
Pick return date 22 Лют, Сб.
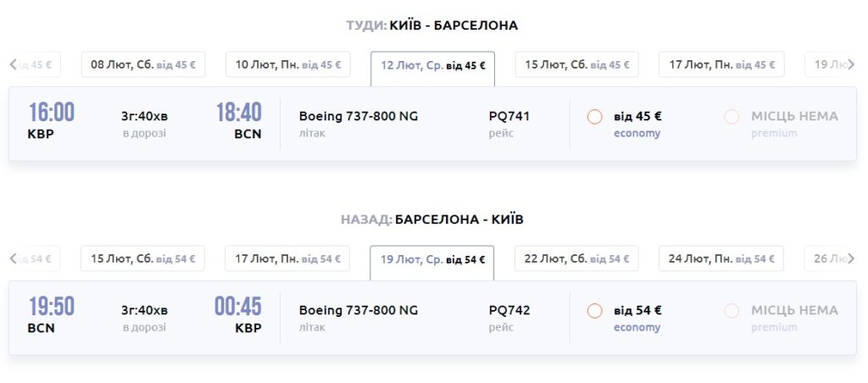tap(576, 258)
